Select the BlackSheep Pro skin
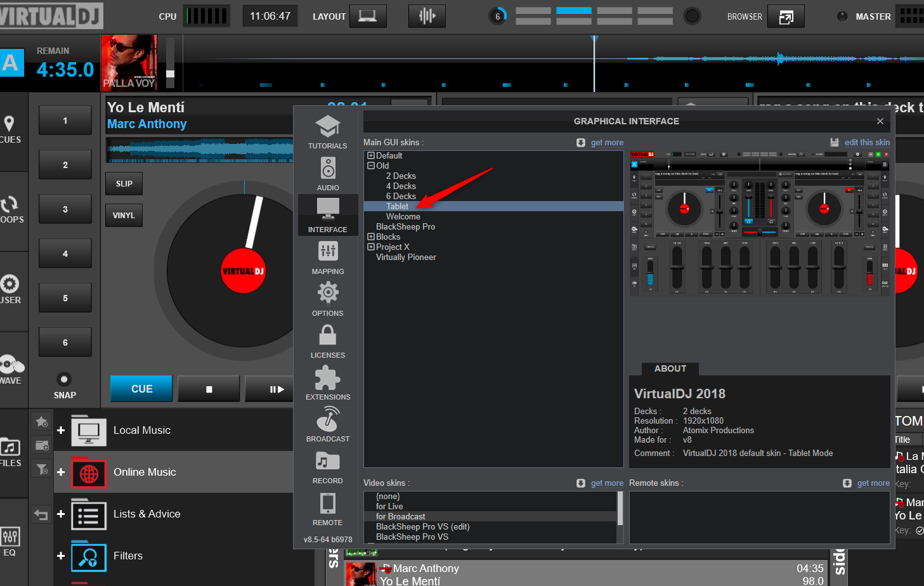The width and height of the screenshot is (924, 586). (x=406, y=226)
